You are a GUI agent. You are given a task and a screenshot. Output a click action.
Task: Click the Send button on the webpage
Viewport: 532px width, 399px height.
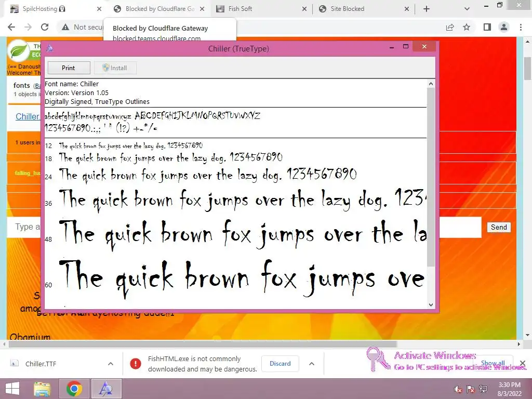(499, 228)
